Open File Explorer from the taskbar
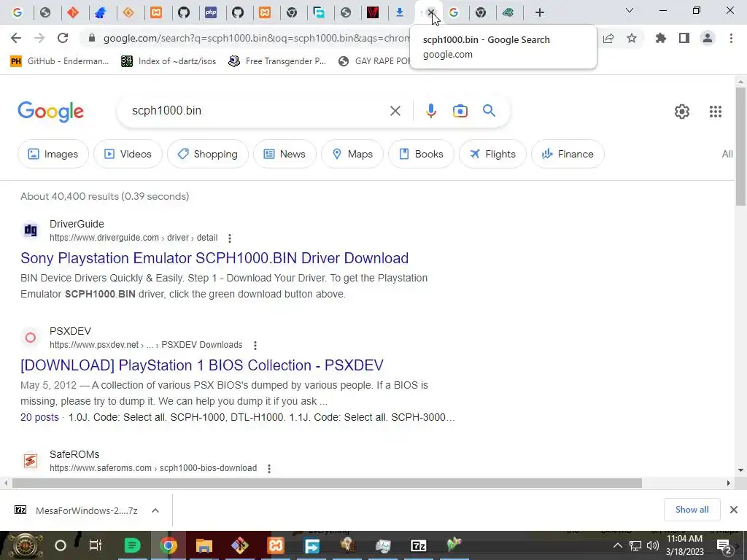The image size is (747, 560). click(x=204, y=545)
